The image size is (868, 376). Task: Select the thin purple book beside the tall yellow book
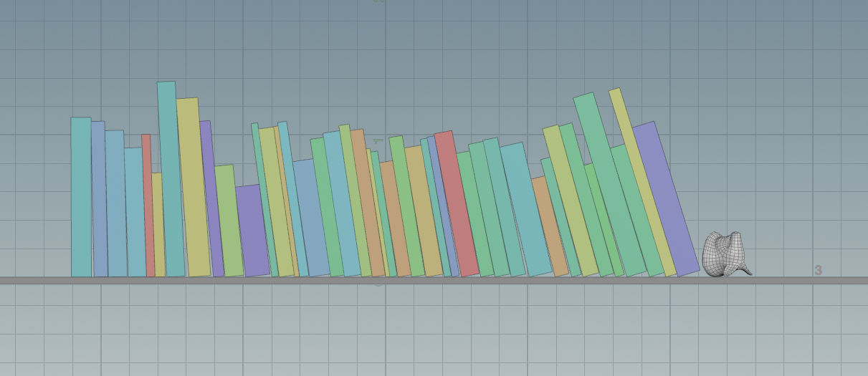tap(213, 201)
